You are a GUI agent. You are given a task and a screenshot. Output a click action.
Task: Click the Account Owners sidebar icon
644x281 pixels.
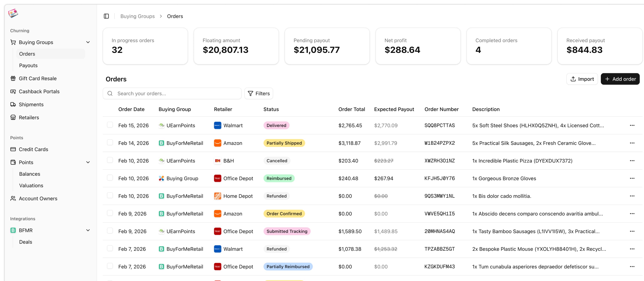tap(13, 198)
